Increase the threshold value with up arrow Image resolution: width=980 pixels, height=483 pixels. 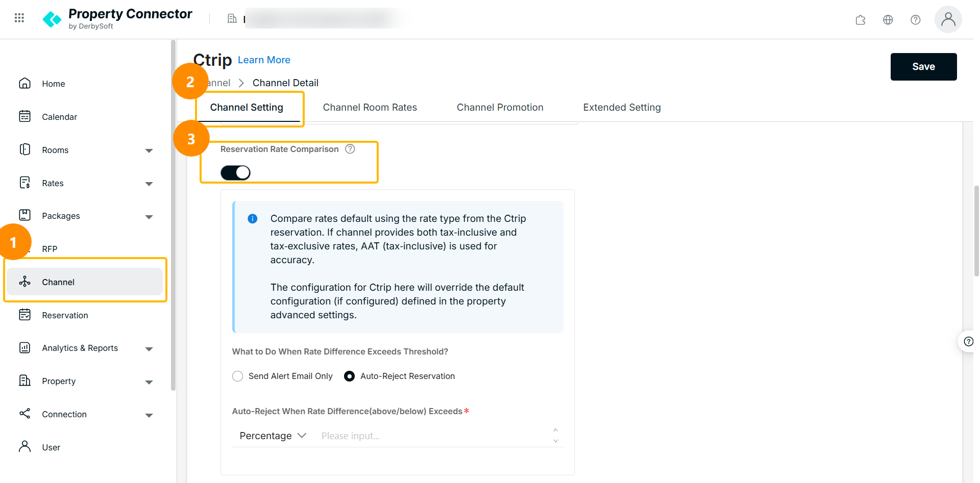pyautogui.click(x=556, y=431)
